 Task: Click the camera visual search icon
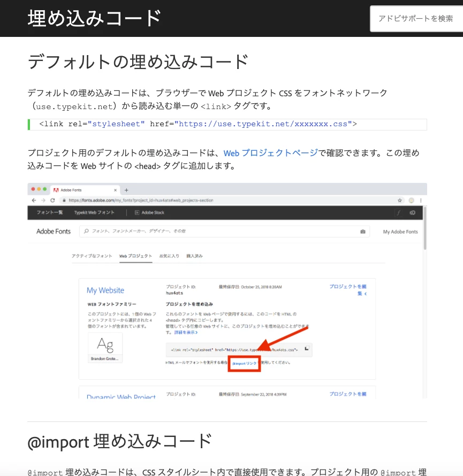pos(363,232)
